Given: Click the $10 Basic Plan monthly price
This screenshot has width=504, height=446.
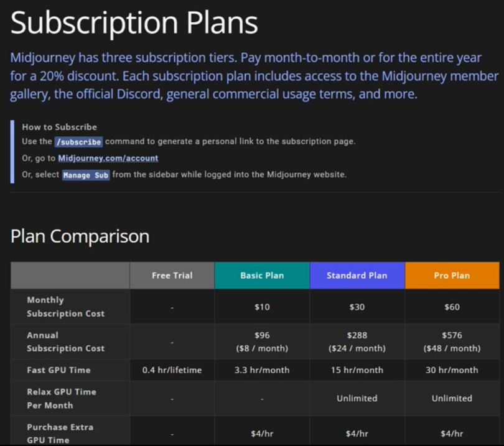Looking at the screenshot, I should click(x=262, y=307).
